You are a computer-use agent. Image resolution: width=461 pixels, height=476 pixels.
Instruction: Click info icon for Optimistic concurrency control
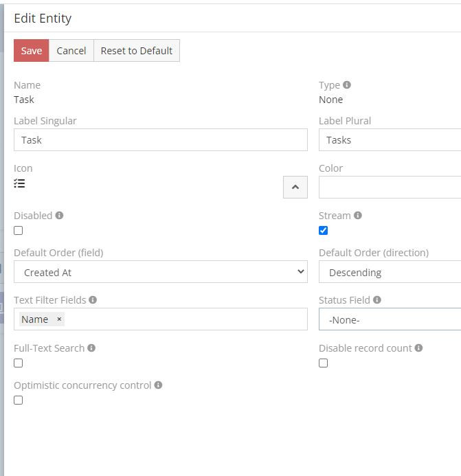point(158,385)
